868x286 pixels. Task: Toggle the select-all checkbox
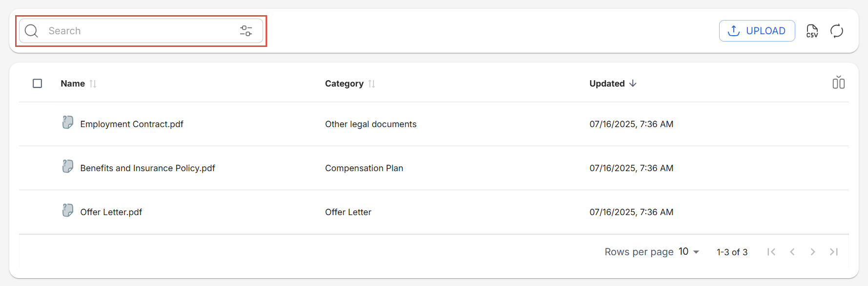[x=37, y=84]
